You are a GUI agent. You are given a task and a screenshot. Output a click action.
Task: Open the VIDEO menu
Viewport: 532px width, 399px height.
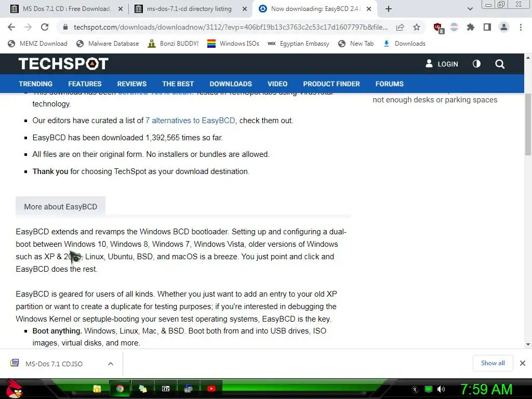[x=277, y=84]
